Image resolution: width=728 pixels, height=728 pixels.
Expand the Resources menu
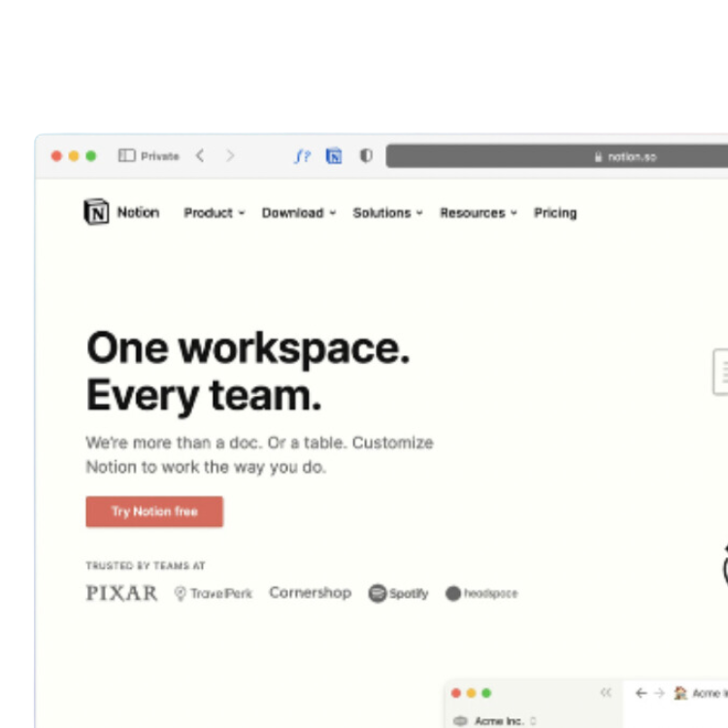pyautogui.click(x=479, y=213)
